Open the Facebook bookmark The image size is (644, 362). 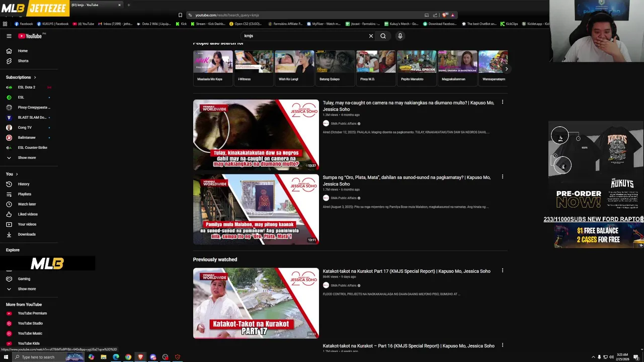[24, 24]
